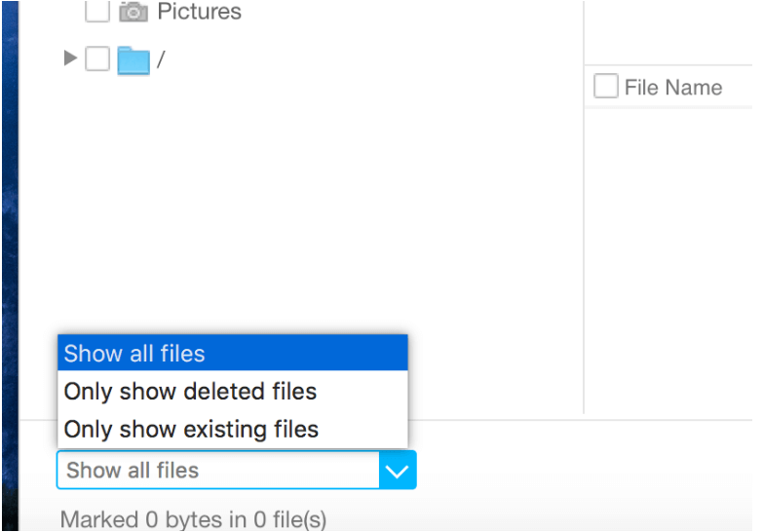
Task: Click the blue folder icon
Action: 134,59
